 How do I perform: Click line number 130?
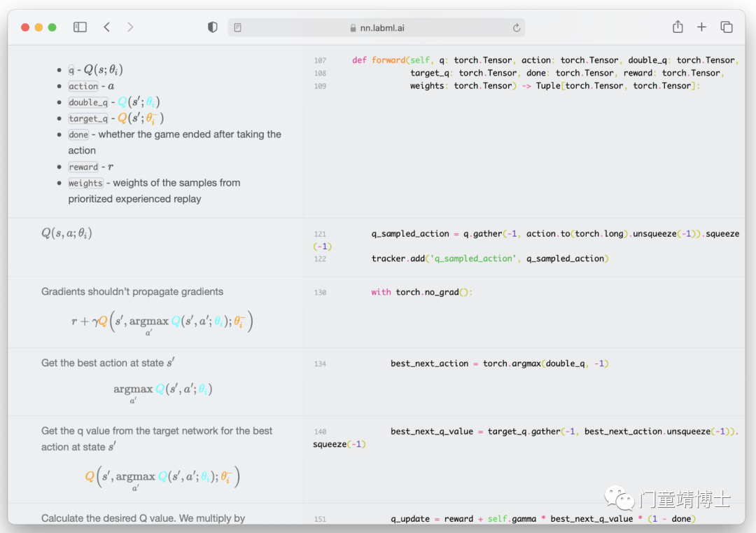tap(320, 293)
